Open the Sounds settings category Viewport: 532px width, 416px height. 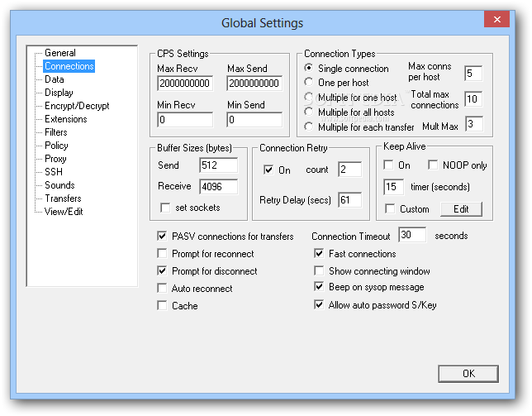(59, 185)
